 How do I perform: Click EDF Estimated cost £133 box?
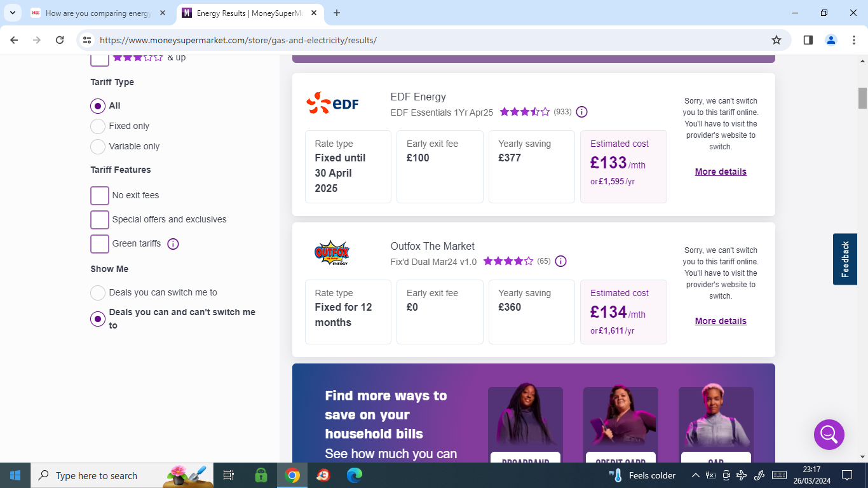[623, 166]
